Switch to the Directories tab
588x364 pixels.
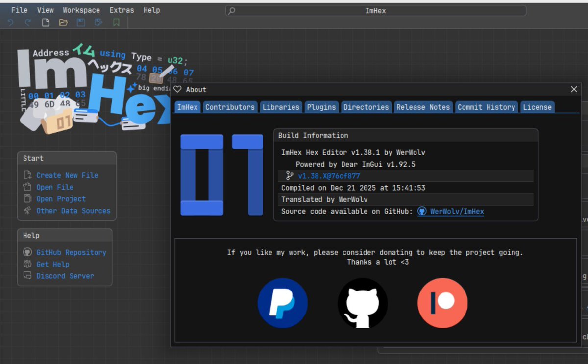tap(366, 107)
